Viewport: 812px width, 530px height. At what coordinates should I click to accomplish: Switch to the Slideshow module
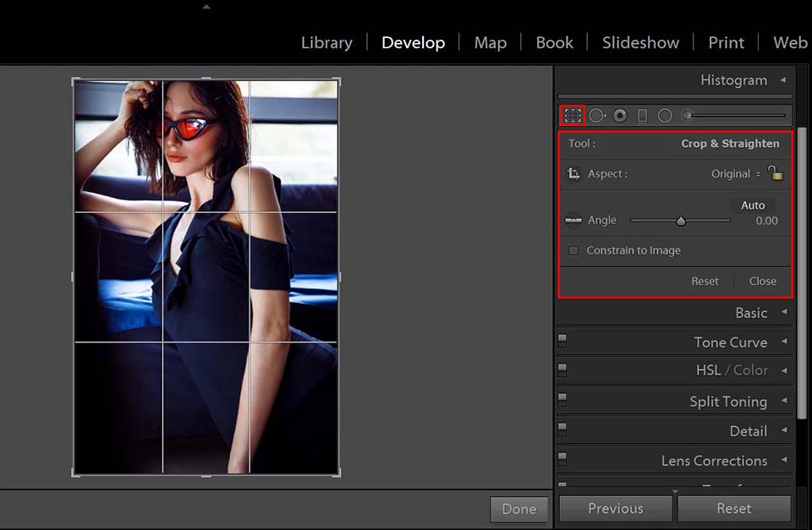(640, 42)
